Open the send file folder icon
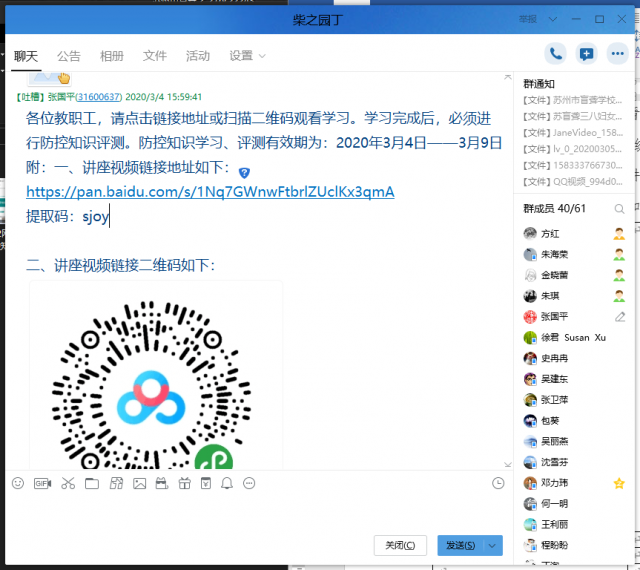Viewport: 640px width, 570px height. 92,483
